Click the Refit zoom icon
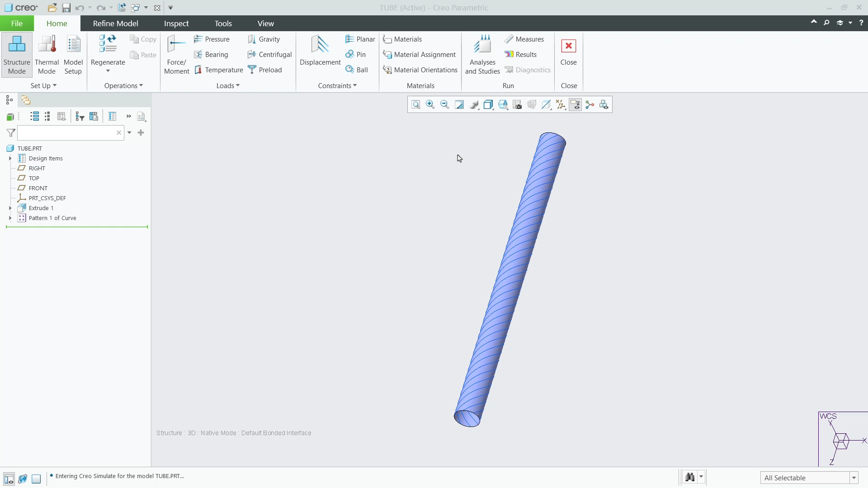Screen dimensions: 868x488 pos(416,105)
